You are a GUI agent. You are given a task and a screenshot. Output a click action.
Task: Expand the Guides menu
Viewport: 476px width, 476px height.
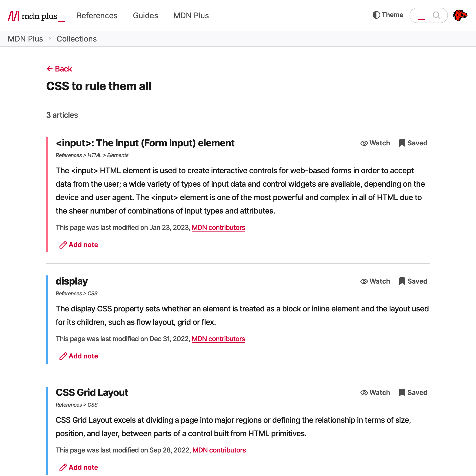click(145, 16)
